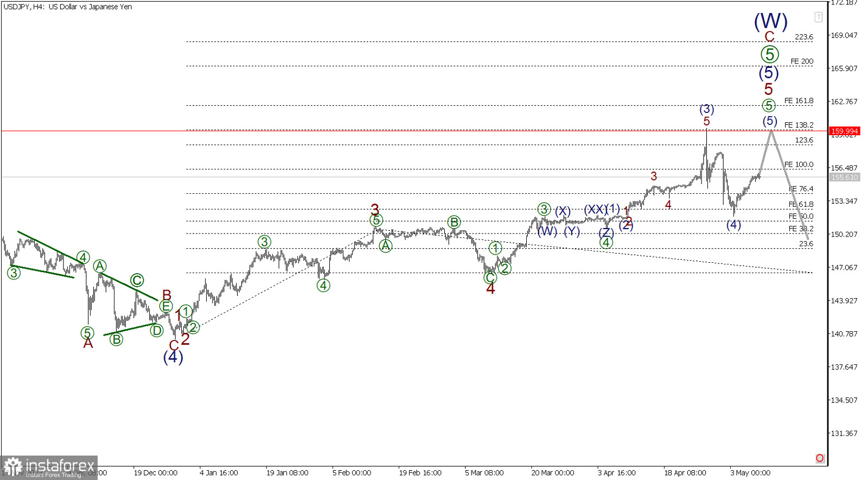Click the blue (XX) wave label
This screenshot has height=480, width=868.
(595, 209)
